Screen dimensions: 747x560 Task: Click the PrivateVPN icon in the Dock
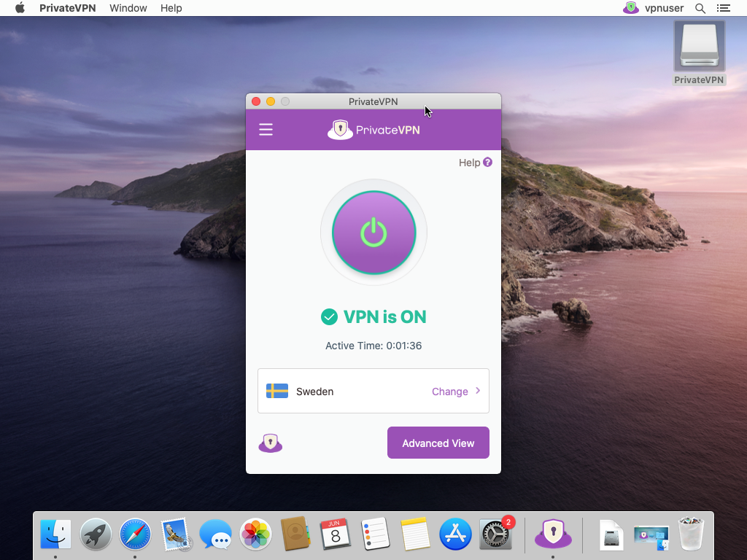(553, 534)
